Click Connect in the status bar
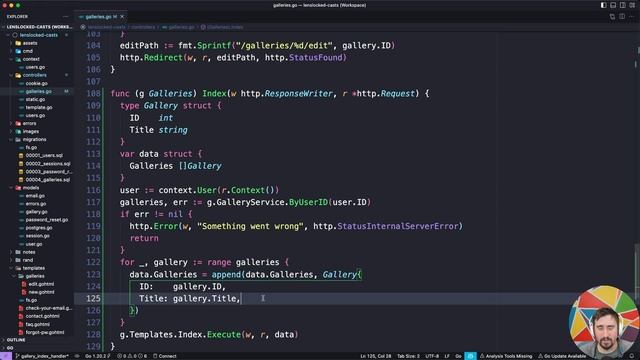This screenshot has width=640, height=360. click(165, 356)
